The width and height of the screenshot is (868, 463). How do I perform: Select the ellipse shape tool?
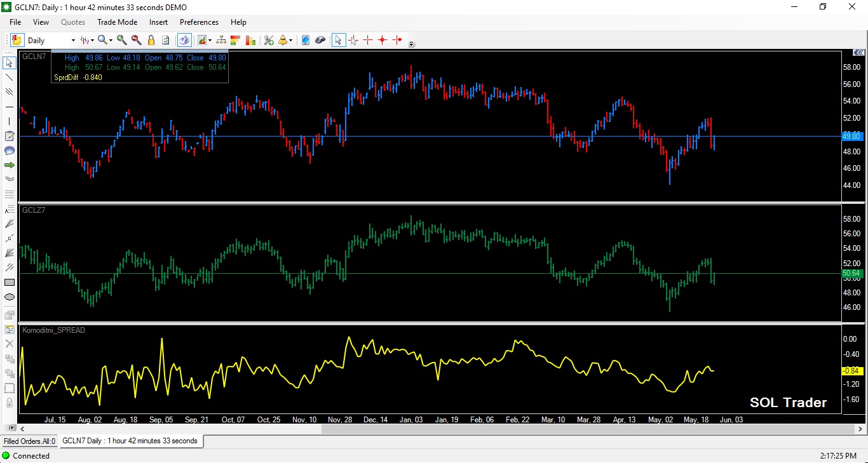[x=10, y=297]
